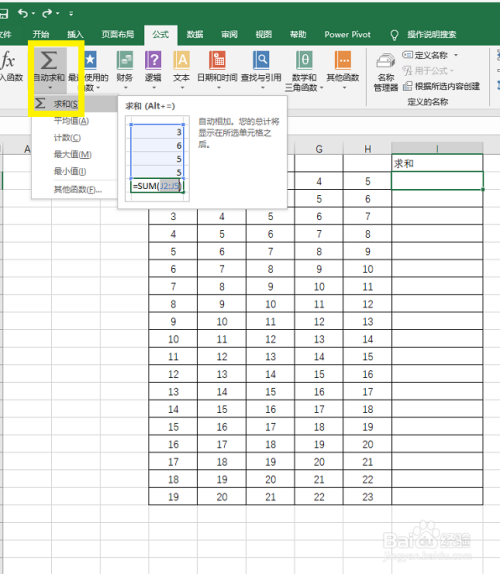Choose Count (计数) from the AutoSum menu
The image size is (500, 574).
click(74, 138)
